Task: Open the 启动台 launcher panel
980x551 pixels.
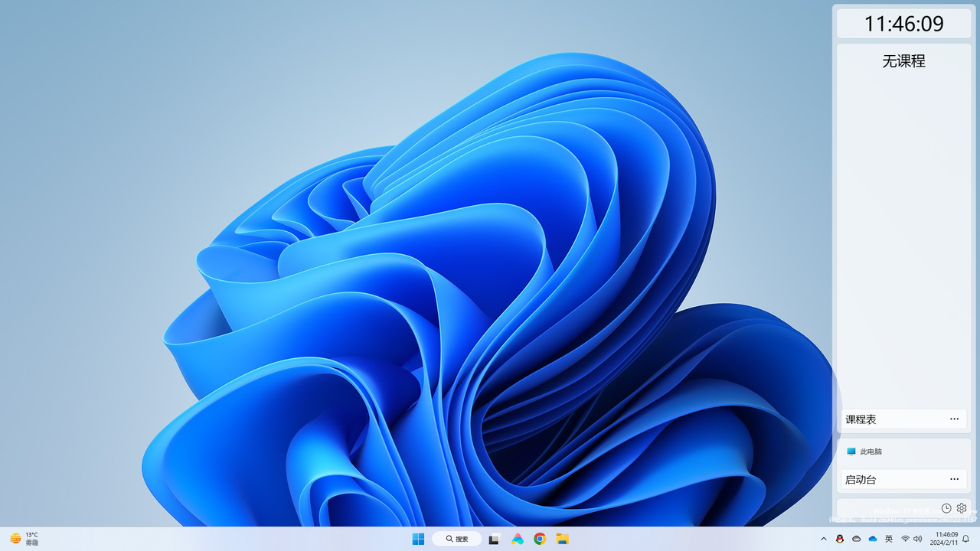Action: (859, 479)
